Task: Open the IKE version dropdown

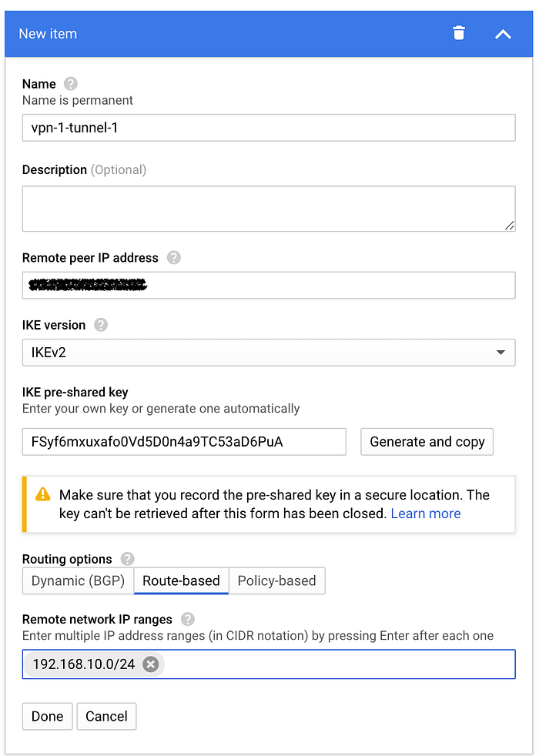Action: tap(268, 353)
